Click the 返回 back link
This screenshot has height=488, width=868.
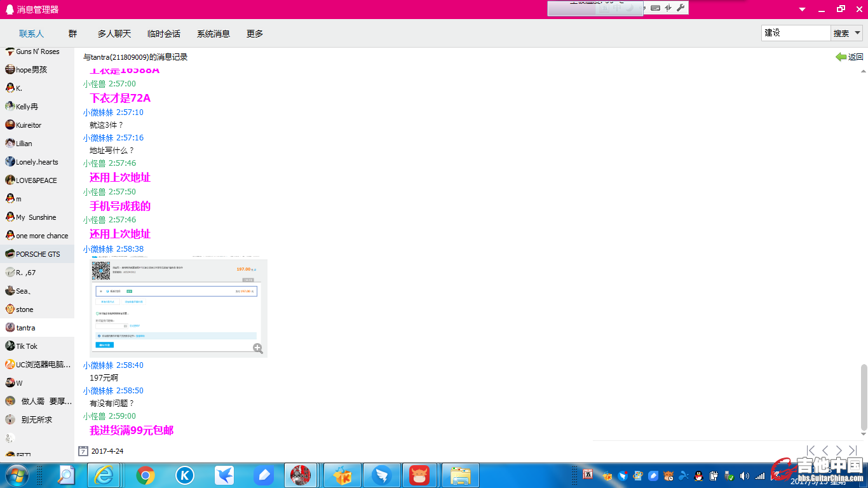(850, 57)
